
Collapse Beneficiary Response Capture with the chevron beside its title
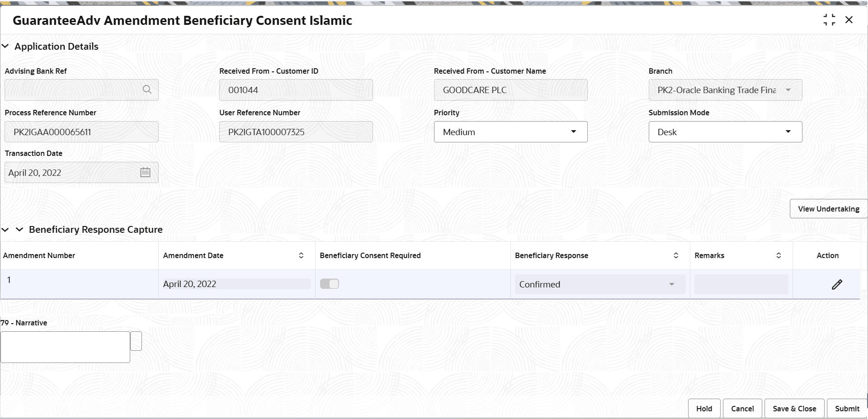19,229
